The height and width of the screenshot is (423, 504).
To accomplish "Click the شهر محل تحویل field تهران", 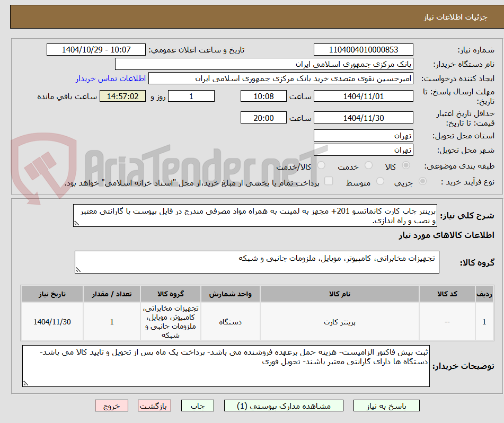I will point(363,150).
